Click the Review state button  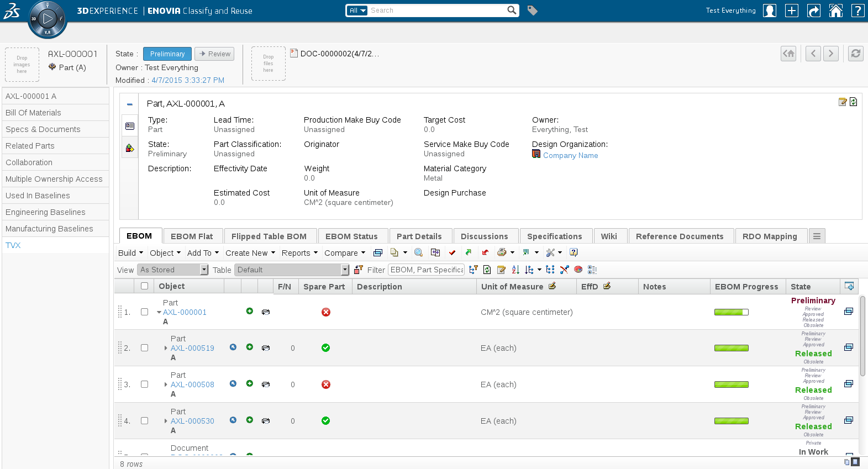[214, 54]
